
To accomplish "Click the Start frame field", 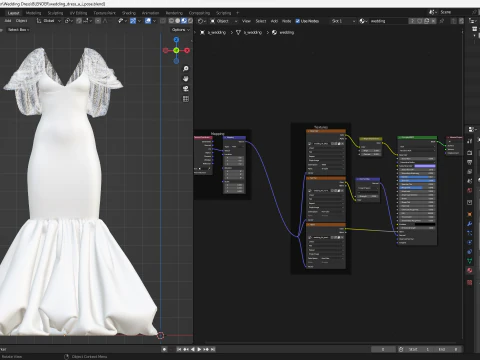I will coord(420,349).
